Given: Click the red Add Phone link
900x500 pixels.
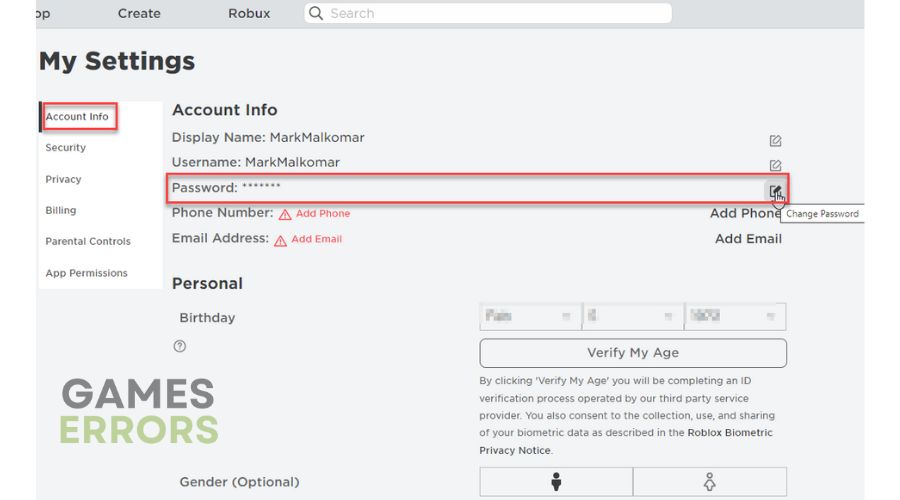Looking at the screenshot, I should pos(323,213).
